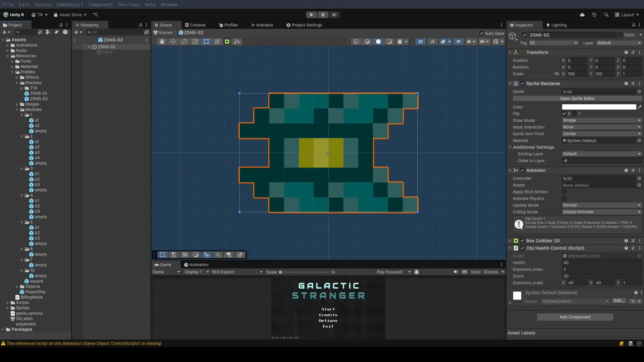
Task: Click the Add Component button
Action: pos(575,317)
